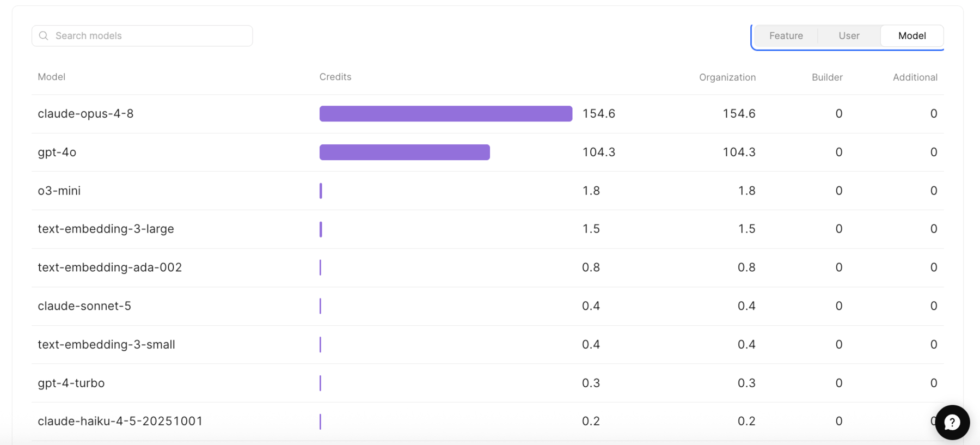
Task: Click Additional value 0 for o3-mini
Action: tap(934, 191)
